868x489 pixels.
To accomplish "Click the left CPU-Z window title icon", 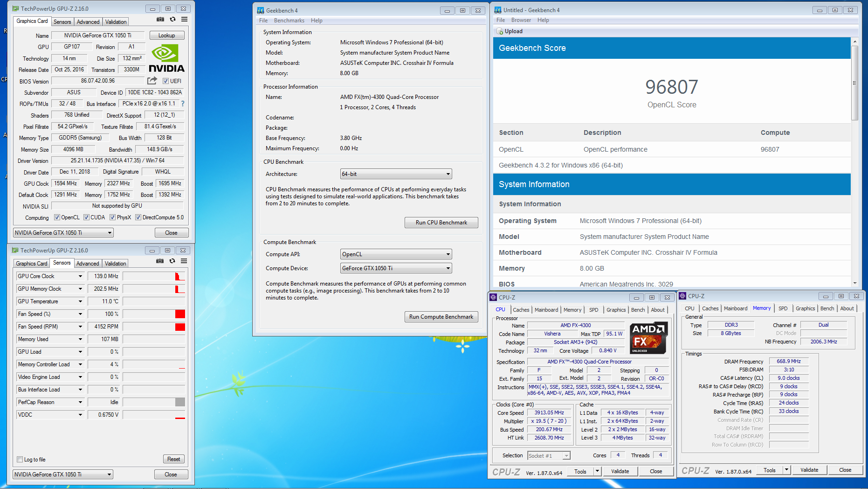I will pos(493,297).
